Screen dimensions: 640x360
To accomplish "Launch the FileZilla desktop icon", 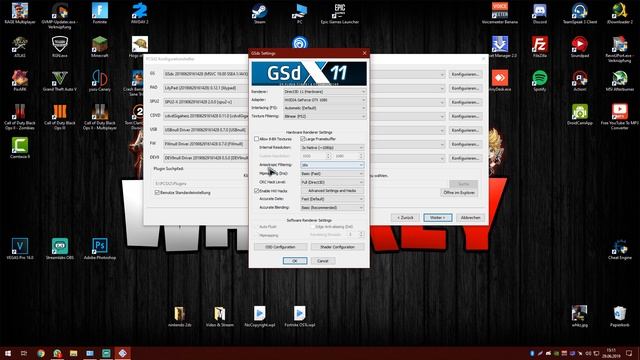I will (540, 47).
